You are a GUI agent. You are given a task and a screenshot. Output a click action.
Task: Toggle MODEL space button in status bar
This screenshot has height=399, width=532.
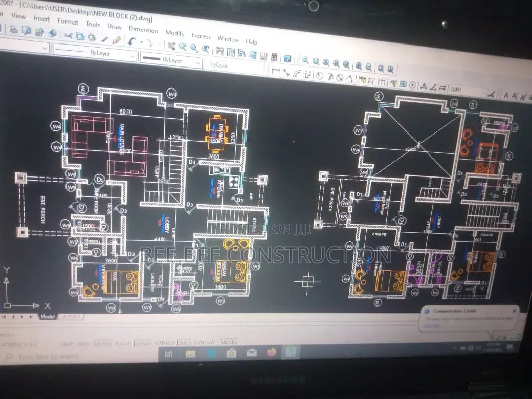point(228,342)
